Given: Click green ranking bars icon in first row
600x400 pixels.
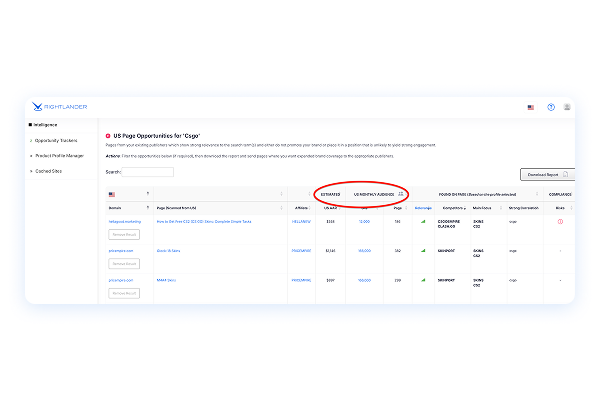Looking at the screenshot, I should click(423, 221).
